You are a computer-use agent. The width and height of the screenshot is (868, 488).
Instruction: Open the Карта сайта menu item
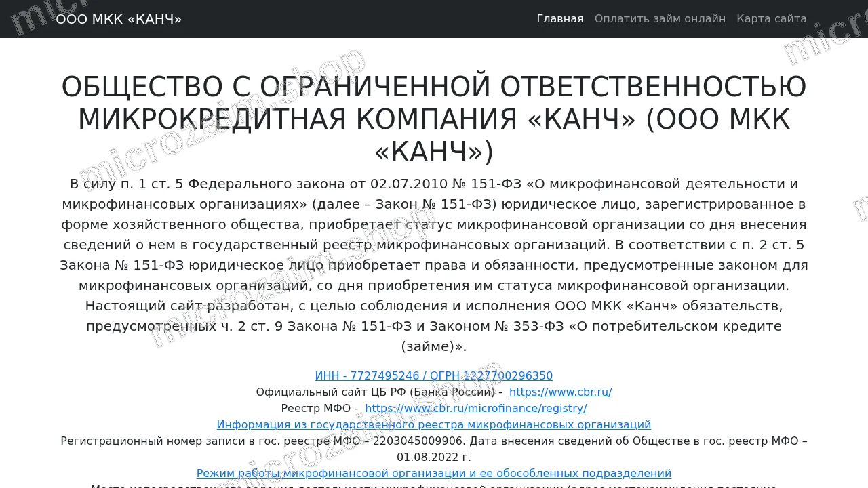(x=772, y=19)
